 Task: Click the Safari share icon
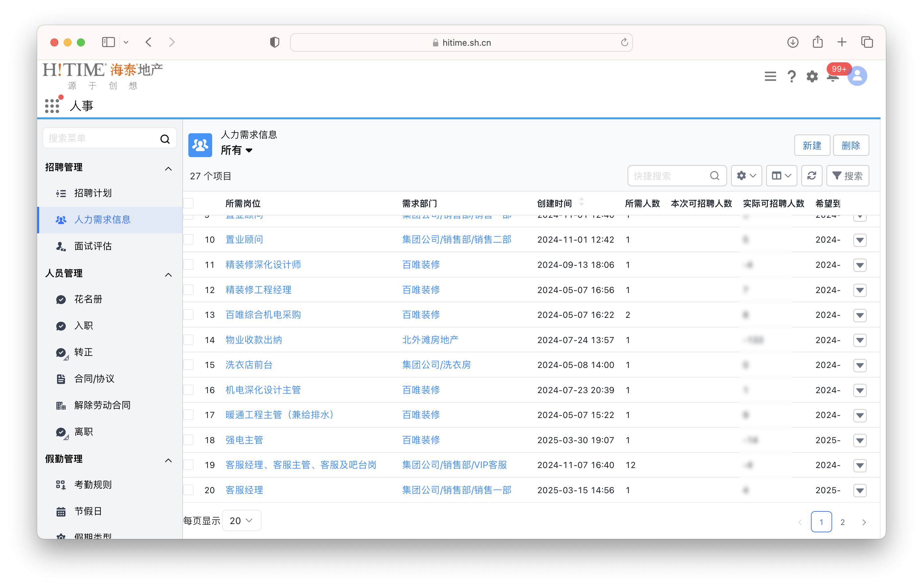[818, 41]
